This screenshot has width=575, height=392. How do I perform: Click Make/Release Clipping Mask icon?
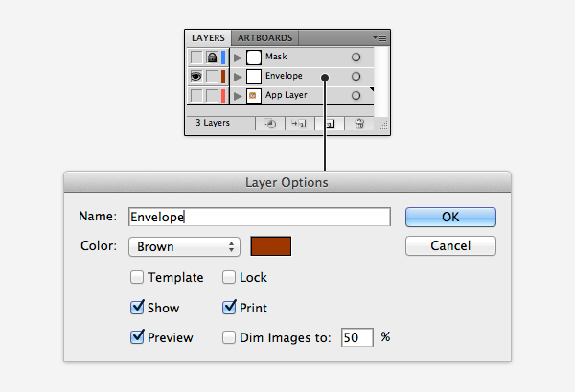point(270,124)
